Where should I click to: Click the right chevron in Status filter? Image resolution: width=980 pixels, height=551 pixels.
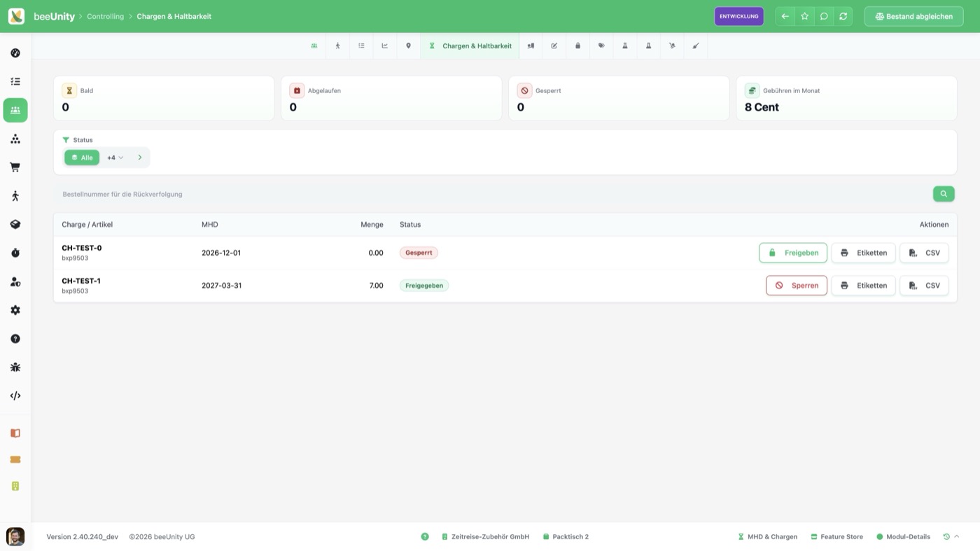[x=140, y=158]
